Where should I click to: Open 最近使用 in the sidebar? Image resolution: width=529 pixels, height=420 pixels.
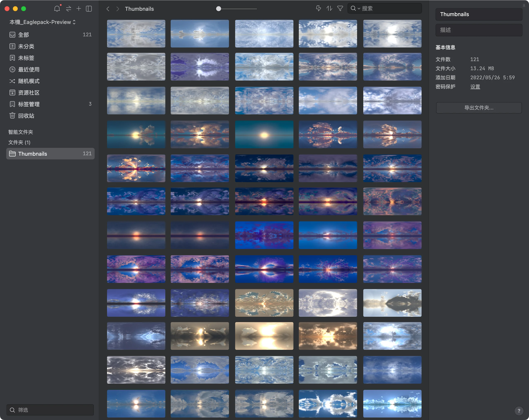pos(50,69)
